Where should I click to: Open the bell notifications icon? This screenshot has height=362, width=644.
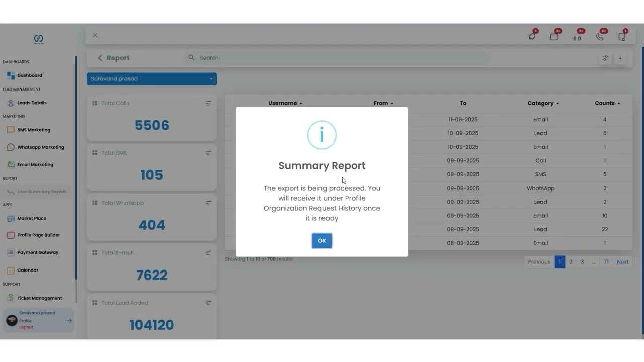532,36
